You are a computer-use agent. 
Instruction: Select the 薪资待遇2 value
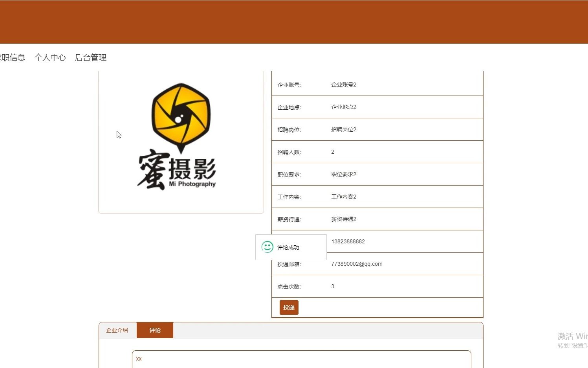pos(344,219)
